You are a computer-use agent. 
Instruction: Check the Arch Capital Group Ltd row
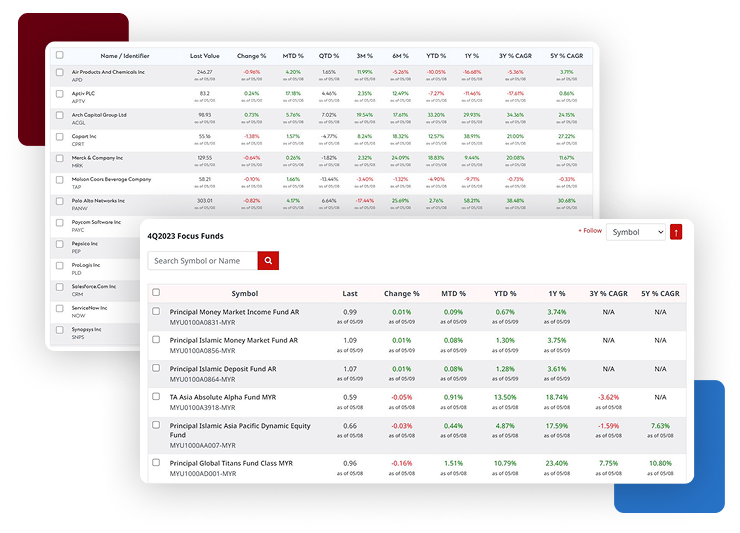(59, 115)
